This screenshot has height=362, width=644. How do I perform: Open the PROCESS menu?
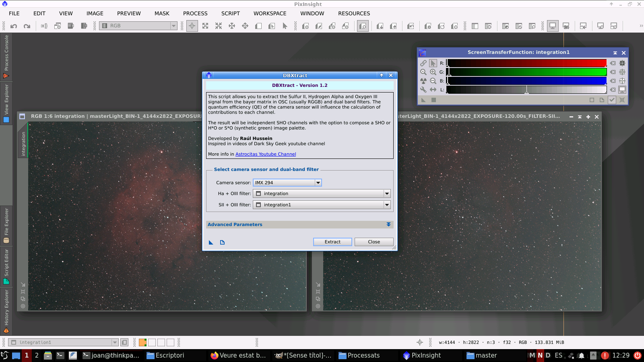[x=195, y=13]
